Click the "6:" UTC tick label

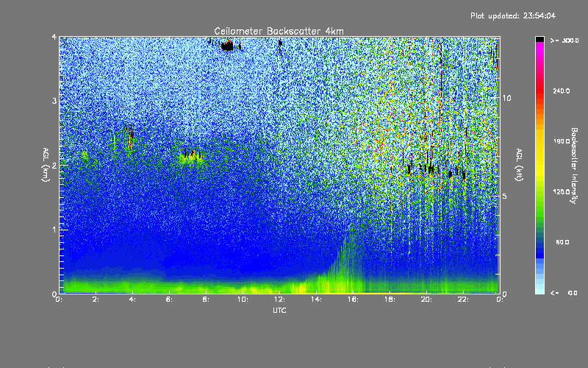pos(170,300)
